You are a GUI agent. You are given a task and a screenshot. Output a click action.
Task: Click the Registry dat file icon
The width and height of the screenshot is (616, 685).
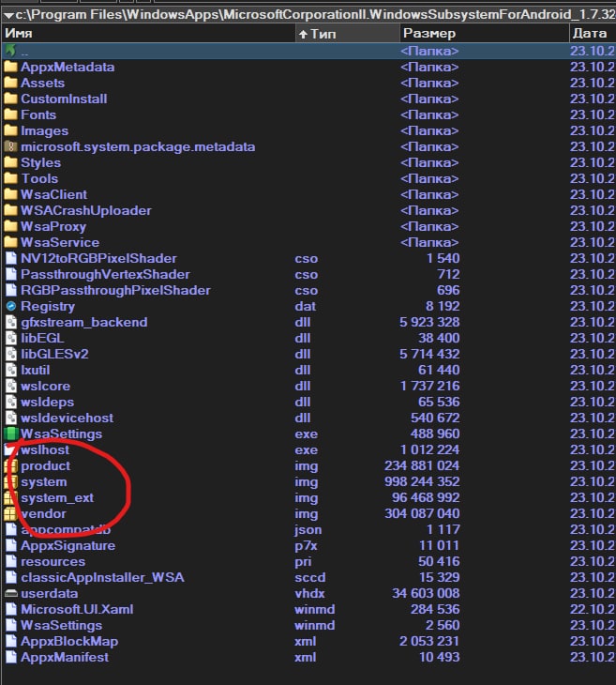[x=11, y=306]
